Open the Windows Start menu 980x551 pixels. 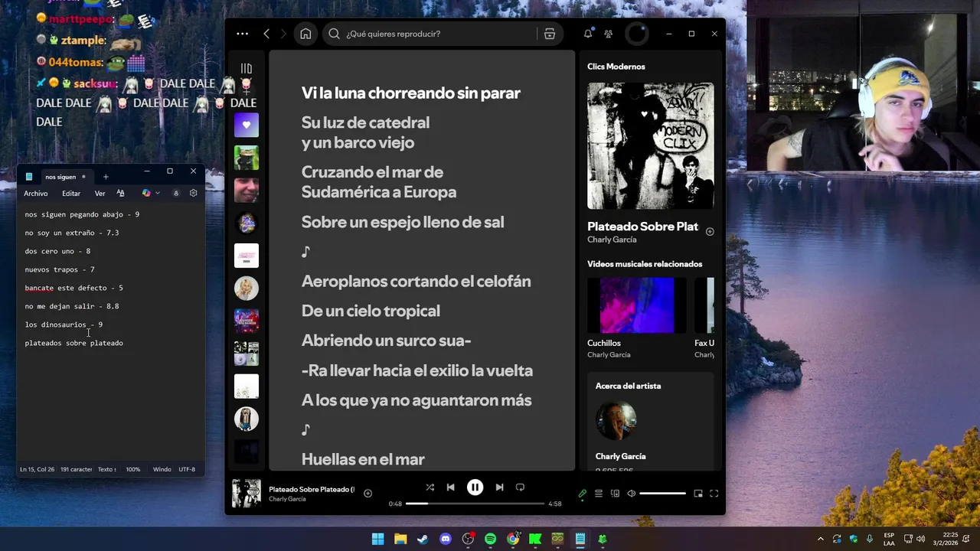[377, 539]
